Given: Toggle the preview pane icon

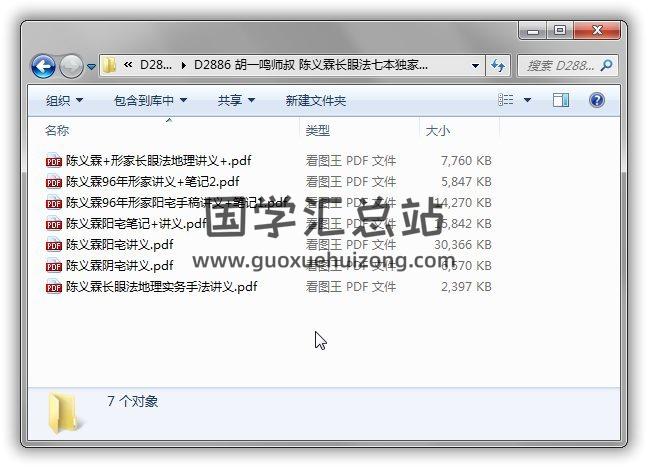Looking at the screenshot, I should click(x=561, y=100).
